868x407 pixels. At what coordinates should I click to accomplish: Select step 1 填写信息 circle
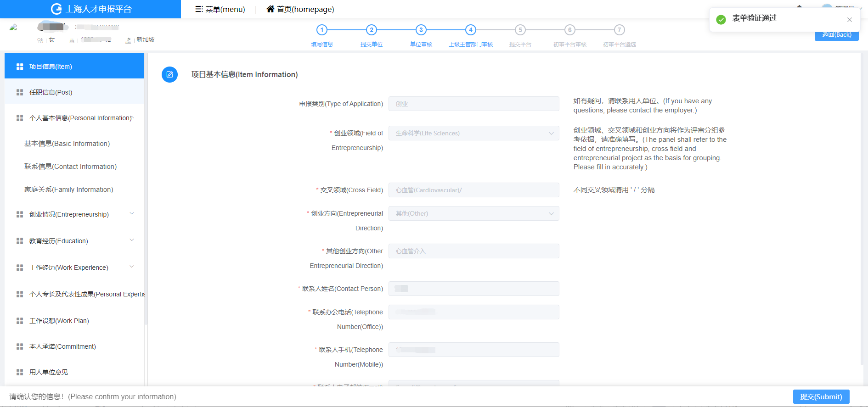tap(322, 30)
